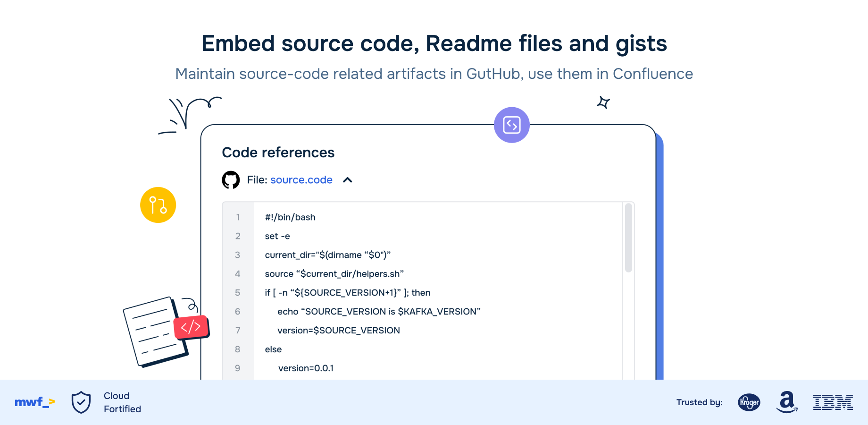Viewport: 868px width, 425px height.
Task: Click the "set -e" code line
Action: (277, 236)
